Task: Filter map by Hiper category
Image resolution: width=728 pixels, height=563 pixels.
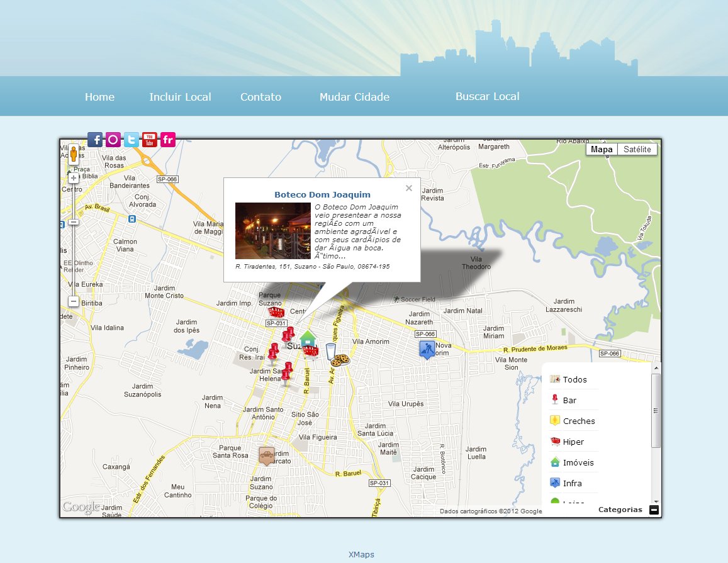Action: [x=573, y=442]
